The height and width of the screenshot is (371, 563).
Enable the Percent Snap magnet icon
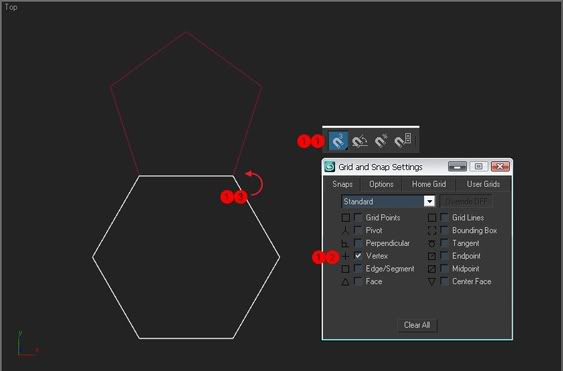381,141
